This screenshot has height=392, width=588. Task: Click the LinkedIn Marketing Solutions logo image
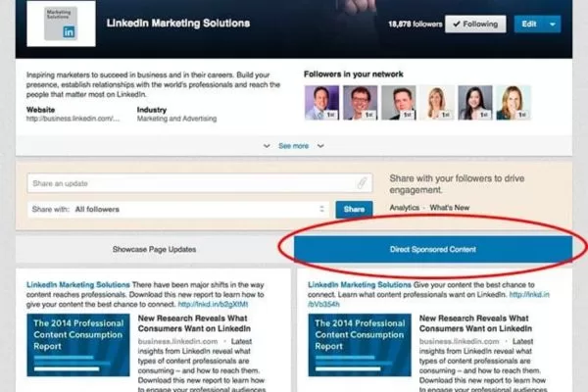point(61,24)
